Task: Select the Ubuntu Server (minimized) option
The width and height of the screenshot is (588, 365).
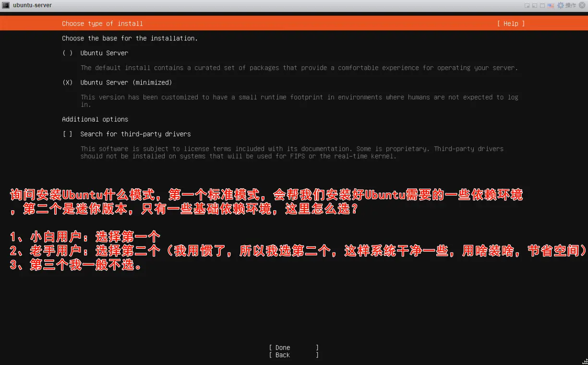Action: (117, 83)
